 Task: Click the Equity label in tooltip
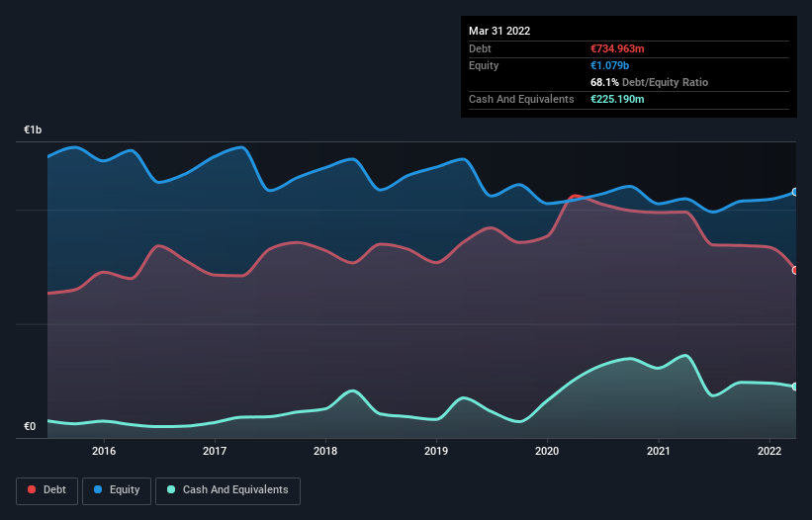(484, 65)
